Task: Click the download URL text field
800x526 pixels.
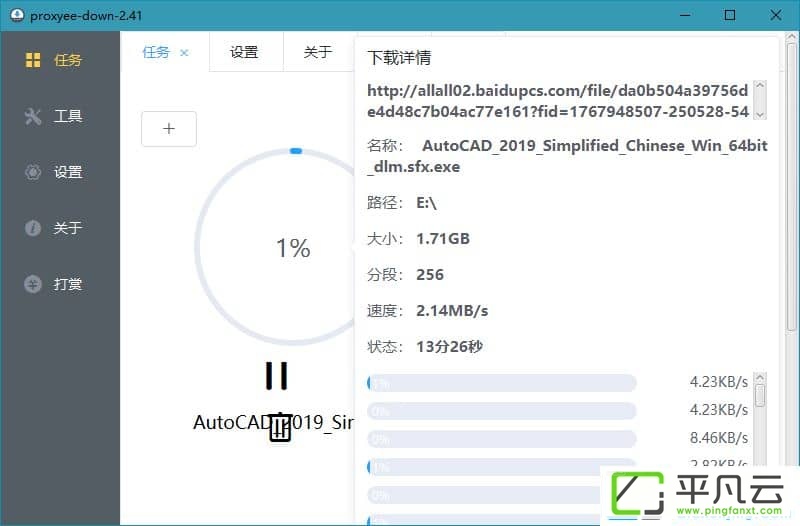Action: pos(558,101)
